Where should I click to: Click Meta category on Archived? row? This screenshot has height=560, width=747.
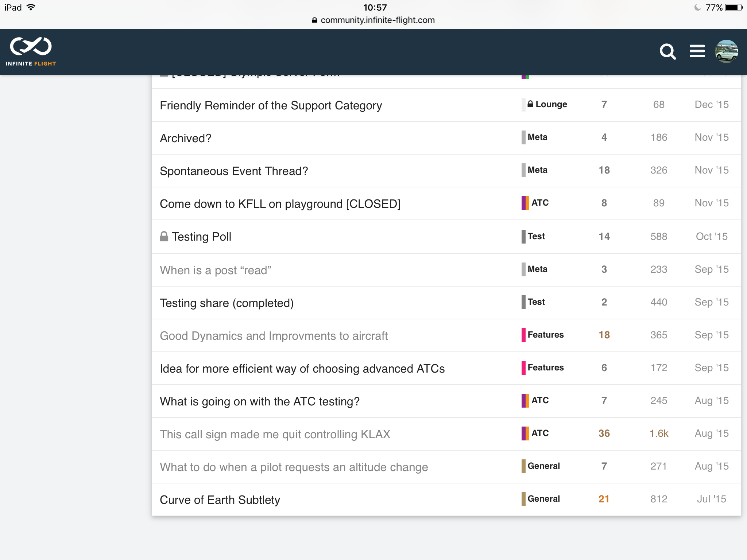click(537, 137)
